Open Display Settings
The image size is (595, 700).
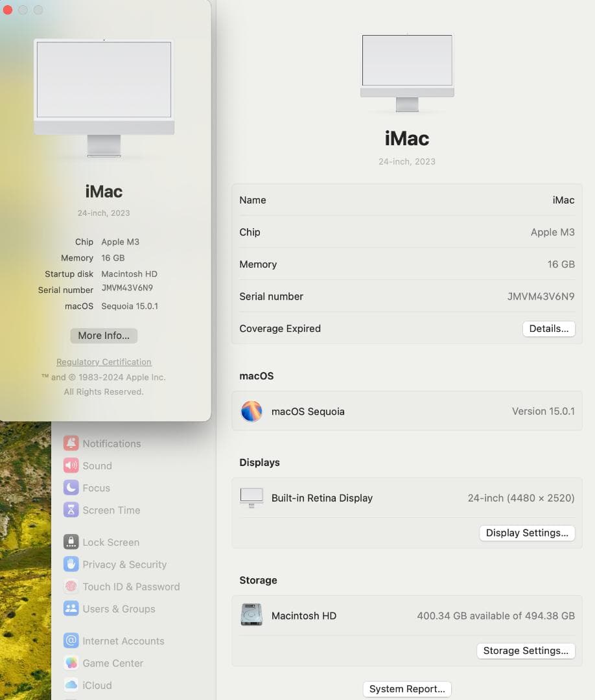coord(527,533)
